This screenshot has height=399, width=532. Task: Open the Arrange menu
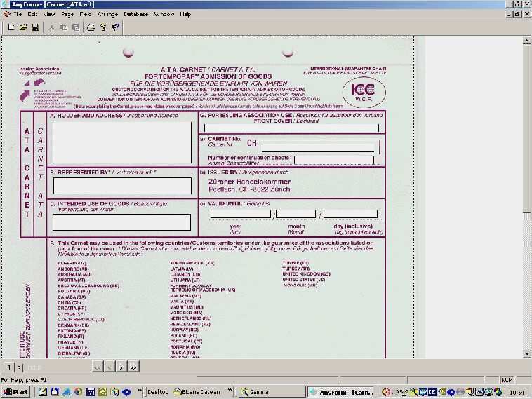click(x=107, y=14)
